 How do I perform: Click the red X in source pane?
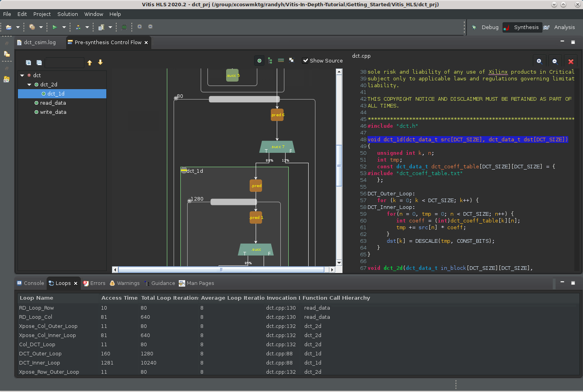[x=571, y=61]
